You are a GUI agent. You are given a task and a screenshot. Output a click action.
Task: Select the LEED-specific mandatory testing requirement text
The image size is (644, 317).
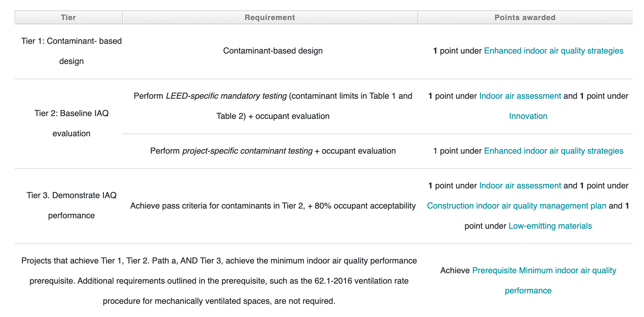point(226,96)
